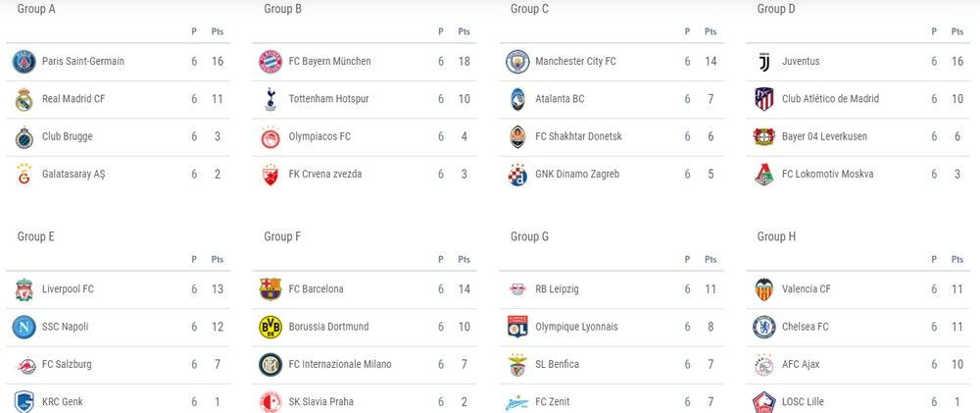Open the Atalanta BC team link

pos(559,99)
